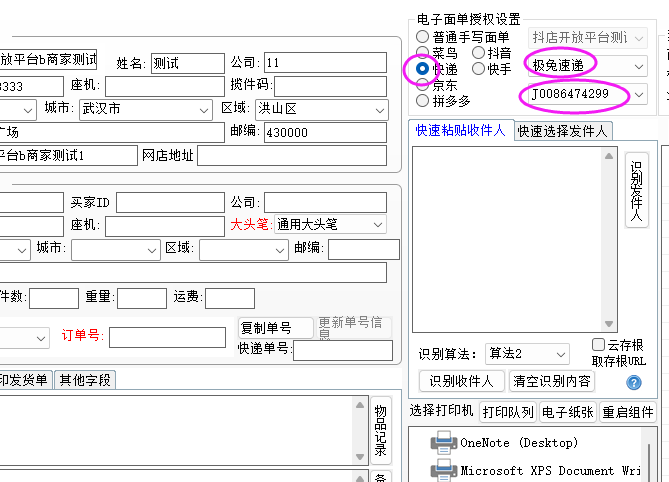
Task: Select the 拼多多 radio option
Action: pyautogui.click(x=423, y=101)
